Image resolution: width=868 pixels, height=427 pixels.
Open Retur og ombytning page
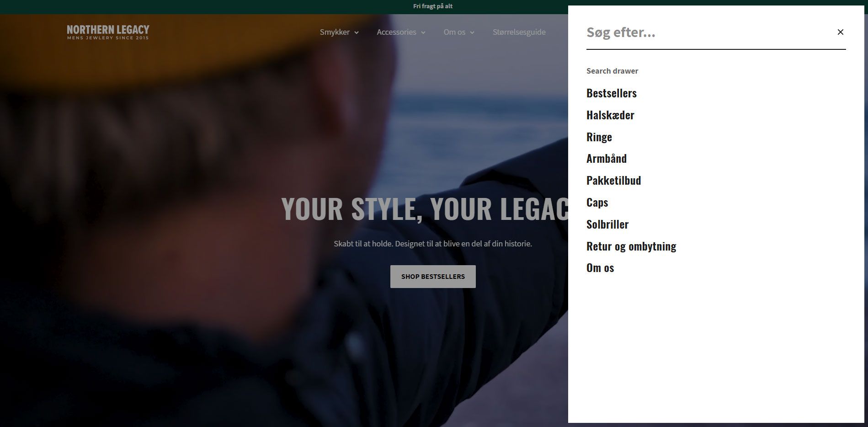[x=631, y=246]
